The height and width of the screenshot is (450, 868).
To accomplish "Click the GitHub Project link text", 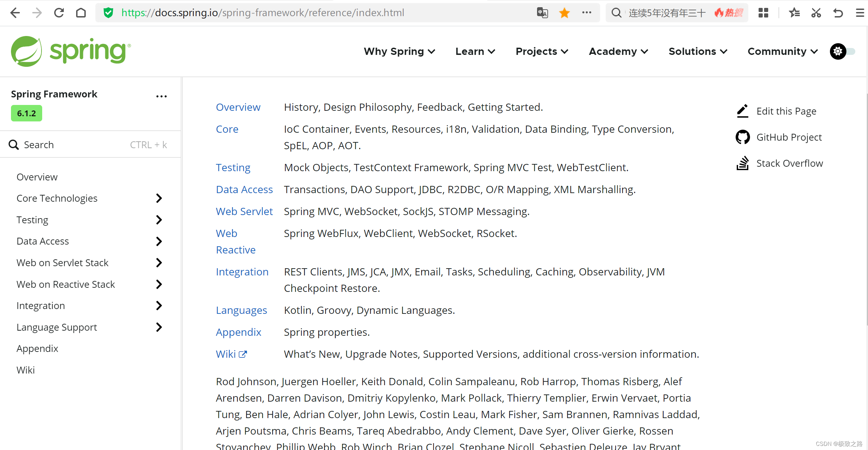I will coord(789,137).
